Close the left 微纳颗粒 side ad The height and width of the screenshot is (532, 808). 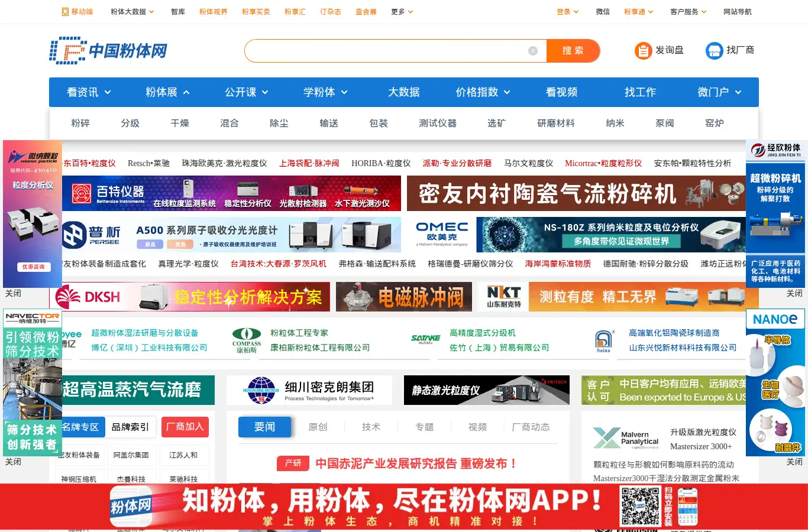[13, 293]
